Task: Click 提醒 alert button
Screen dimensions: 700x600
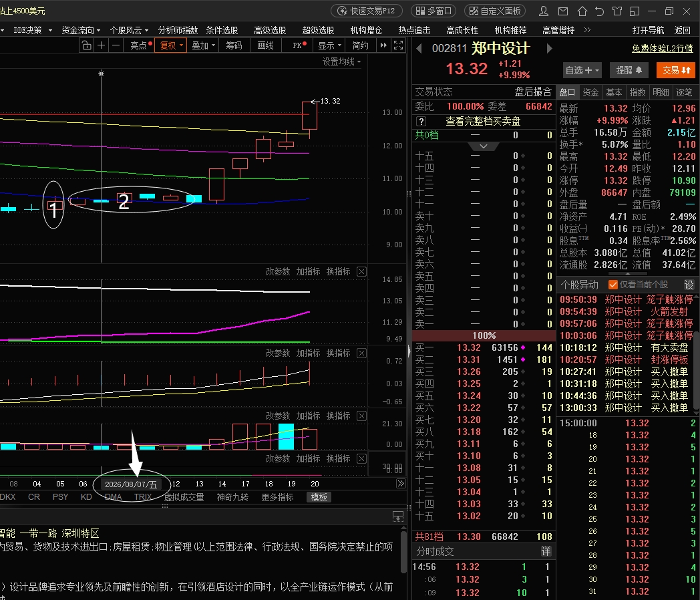Action: click(x=629, y=70)
